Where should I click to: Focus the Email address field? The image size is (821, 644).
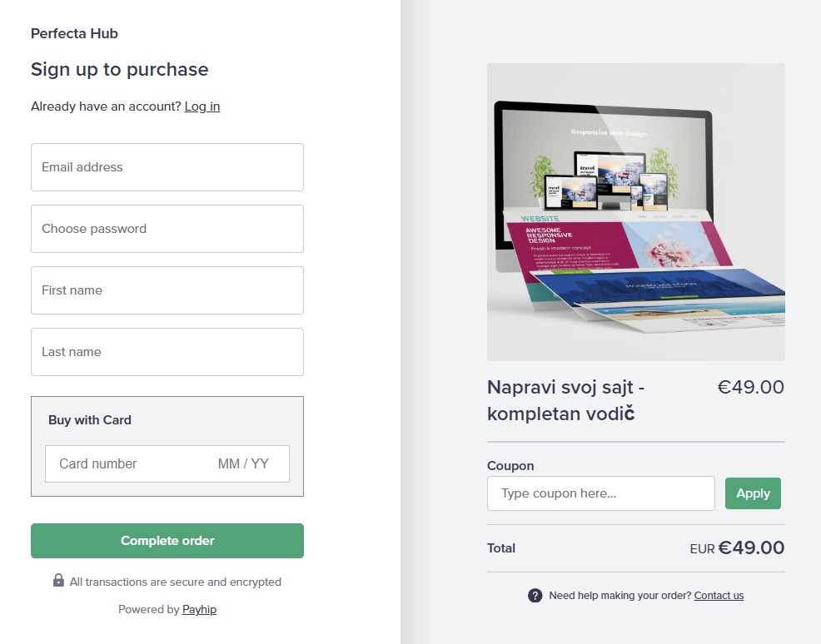coord(167,167)
